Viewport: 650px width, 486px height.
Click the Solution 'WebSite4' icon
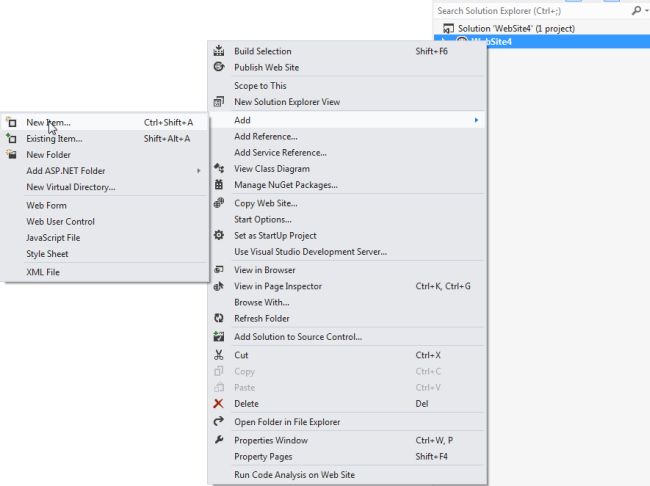(x=448, y=29)
